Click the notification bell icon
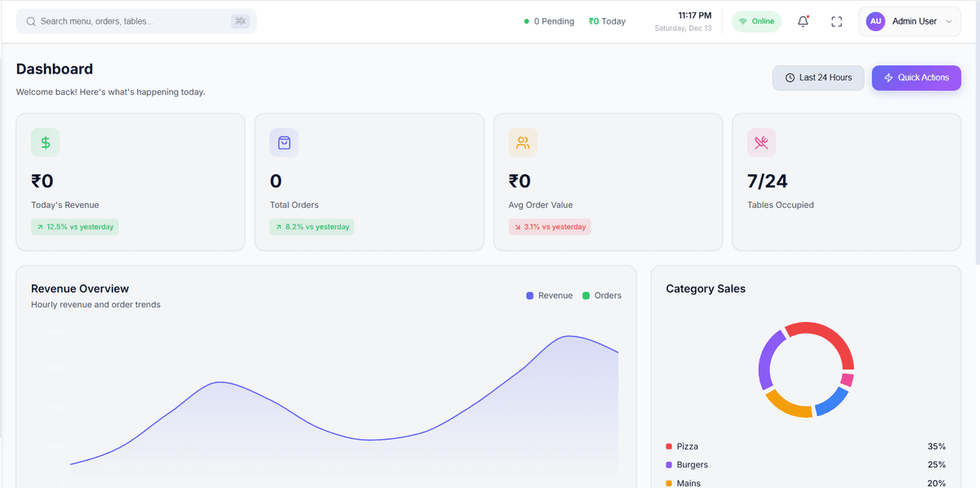980x488 pixels. 803,21
